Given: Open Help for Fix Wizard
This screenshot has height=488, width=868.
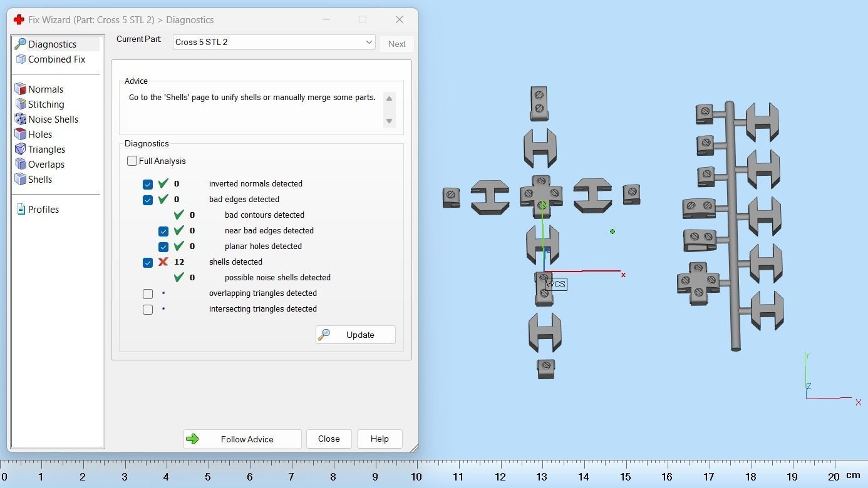Looking at the screenshot, I should pyautogui.click(x=380, y=439).
